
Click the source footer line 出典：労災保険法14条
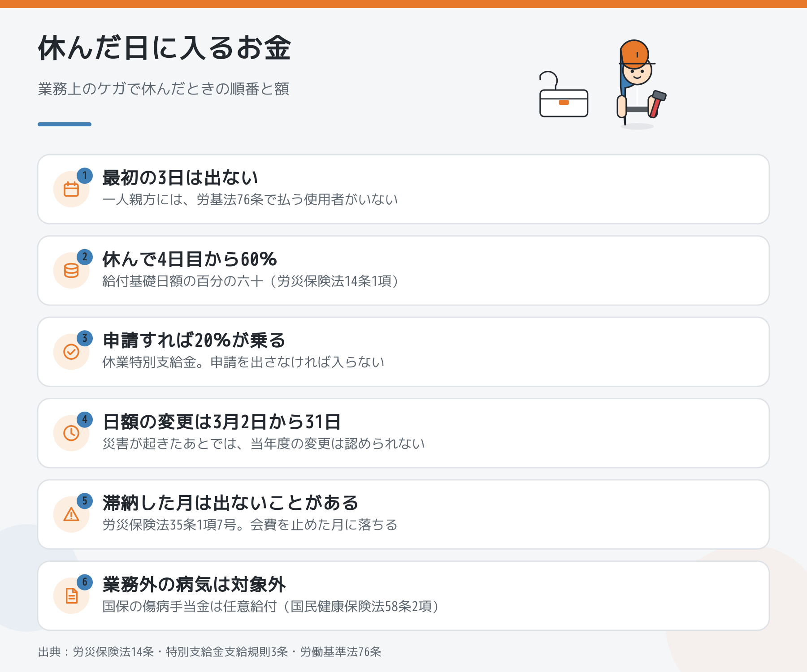pyautogui.click(x=96, y=652)
